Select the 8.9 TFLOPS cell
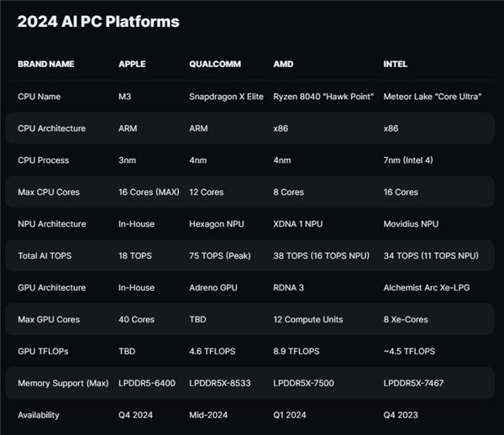 pos(297,352)
